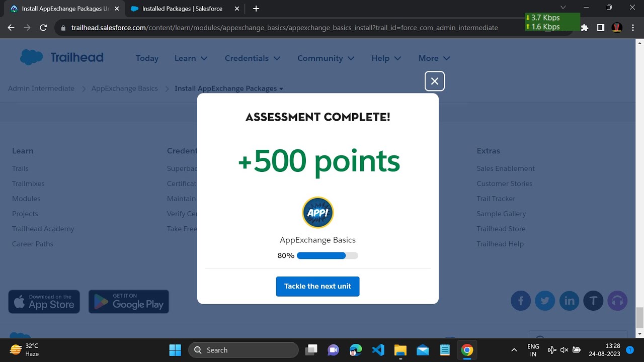Open AppExchange Basics breadcrumb link

(124, 88)
